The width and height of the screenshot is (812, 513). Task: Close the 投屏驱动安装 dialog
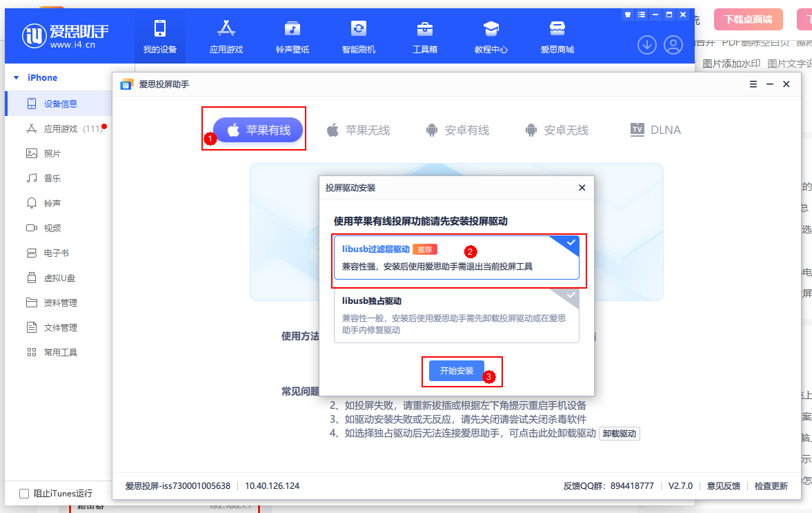tap(582, 188)
